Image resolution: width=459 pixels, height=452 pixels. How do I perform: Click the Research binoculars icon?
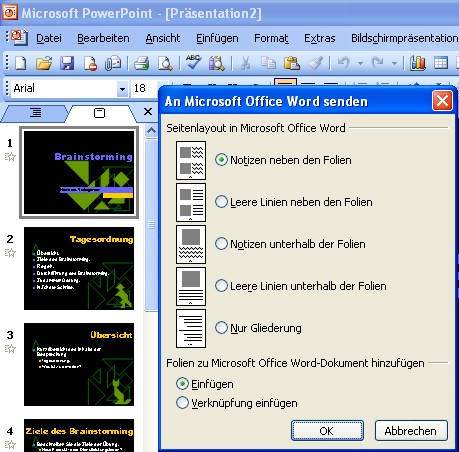tap(216, 63)
